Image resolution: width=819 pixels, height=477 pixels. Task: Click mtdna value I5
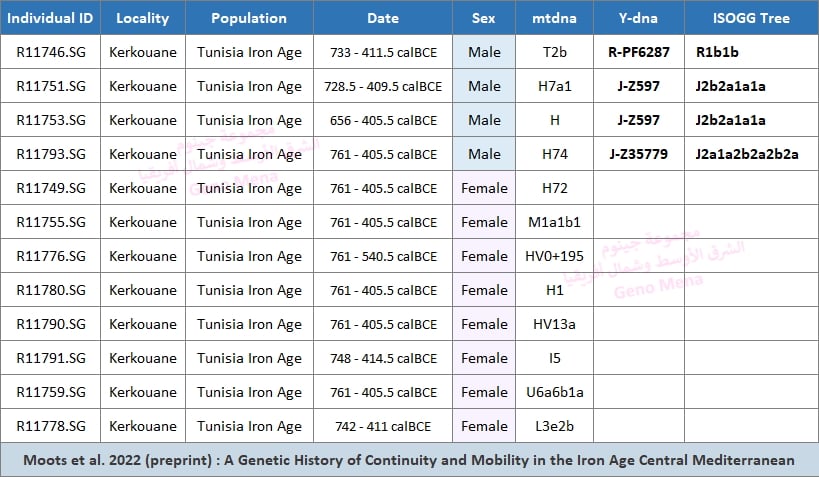coord(554,358)
